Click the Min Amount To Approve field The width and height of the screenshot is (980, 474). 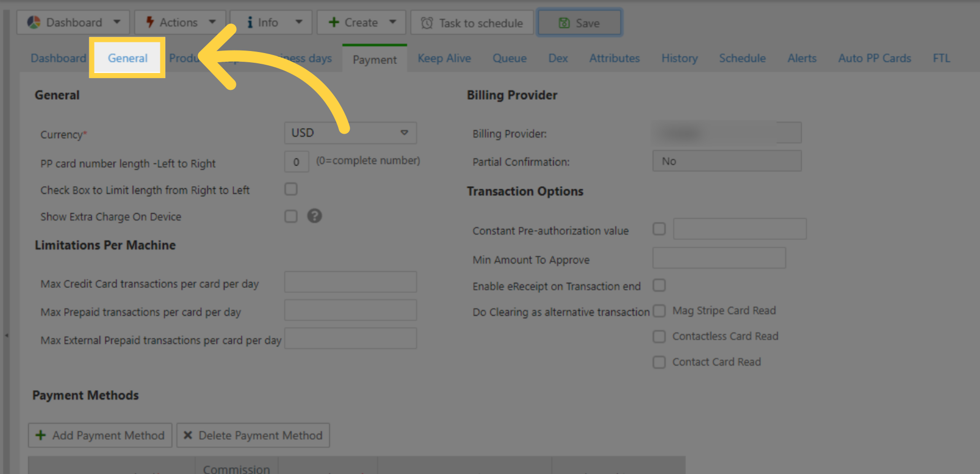click(719, 258)
